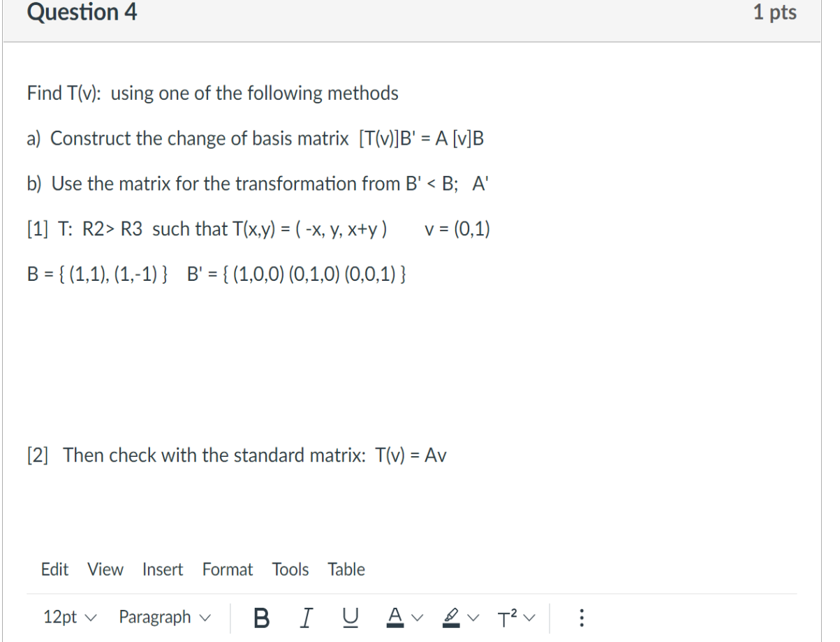Select the highlighter background color tool
The image size is (840, 642).
click(x=452, y=617)
